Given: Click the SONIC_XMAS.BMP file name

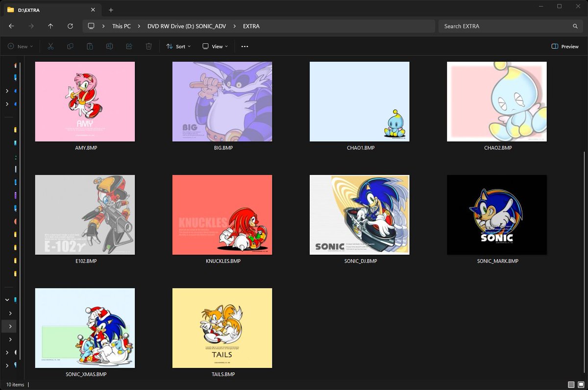Looking at the screenshot, I should point(86,374).
